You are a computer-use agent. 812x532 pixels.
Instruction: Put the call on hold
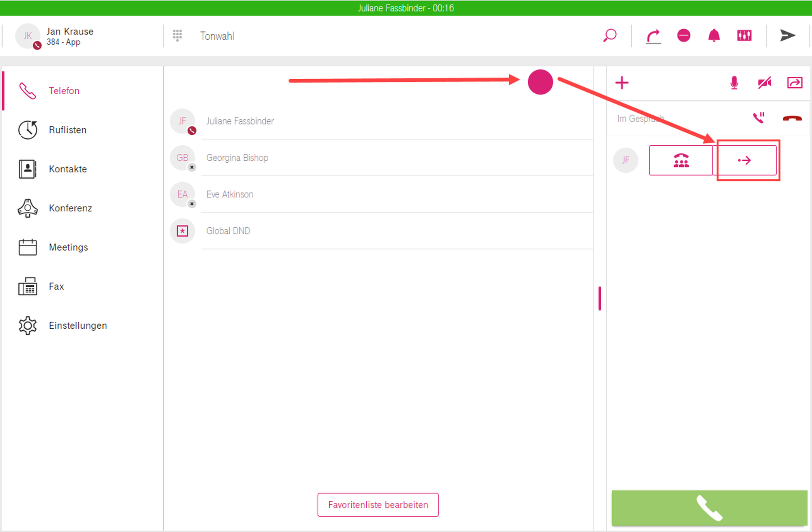pos(758,118)
